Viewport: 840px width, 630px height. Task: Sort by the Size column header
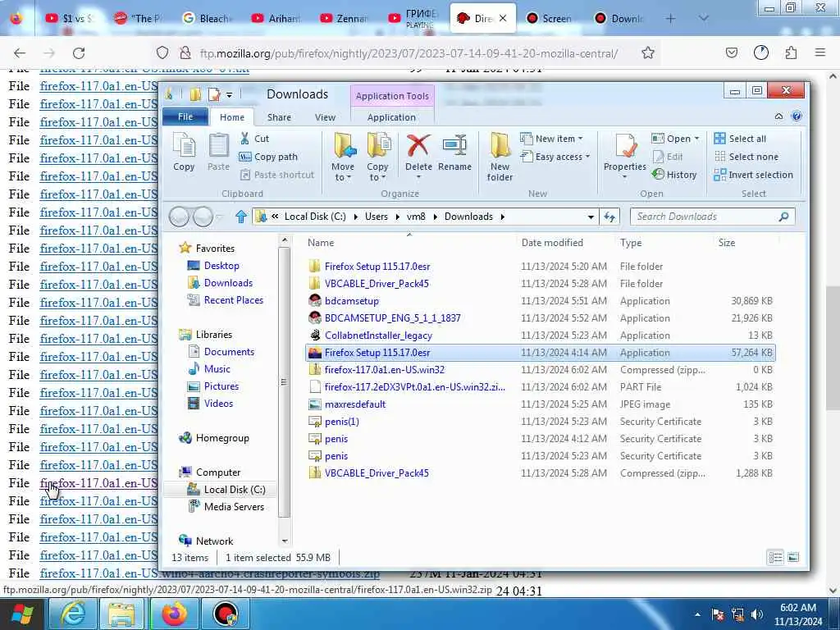727,243
